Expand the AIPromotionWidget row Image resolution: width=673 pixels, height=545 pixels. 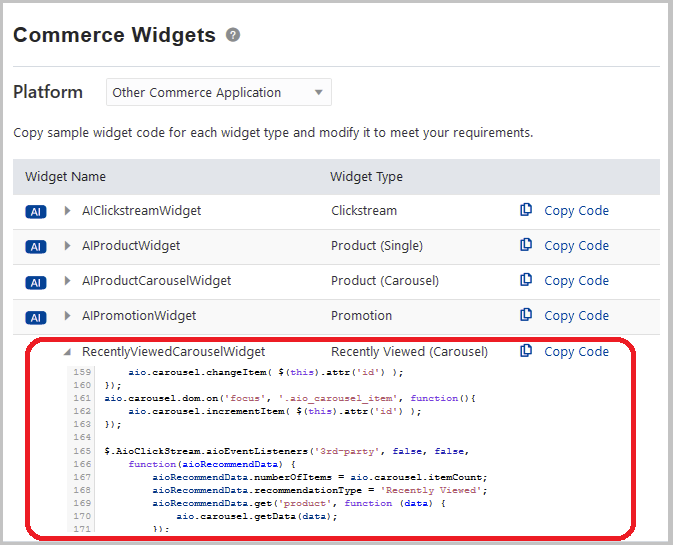pyautogui.click(x=68, y=316)
